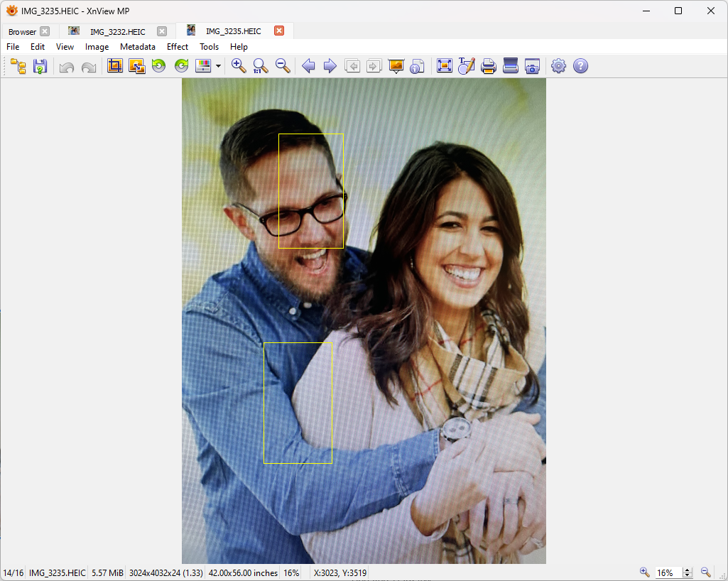Open the Resize image tool
This screenshot has width=728, height=581.
point(137,66)
